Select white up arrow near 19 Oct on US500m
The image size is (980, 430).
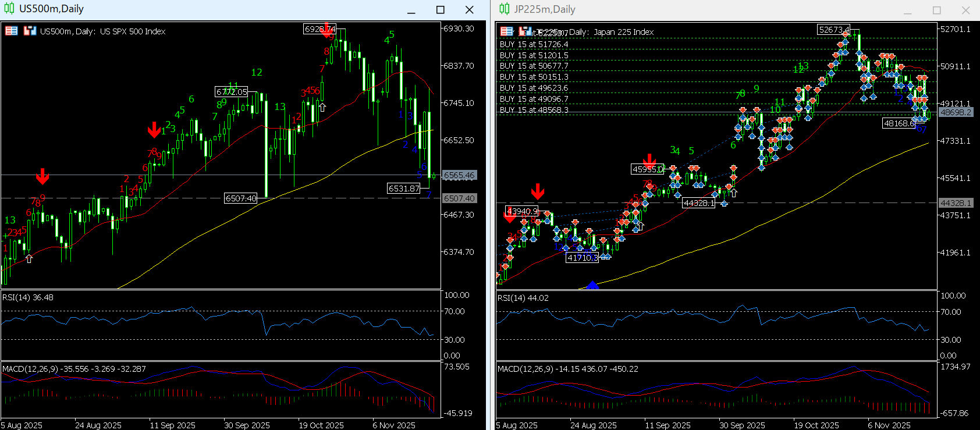coord(322,108)
